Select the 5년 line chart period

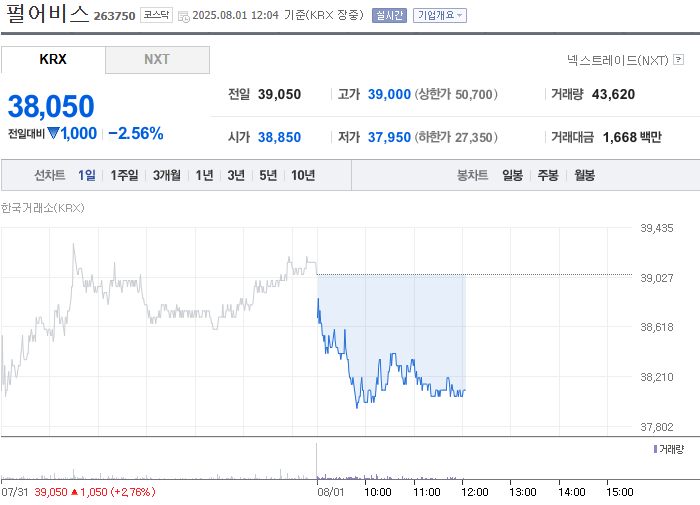tap(268, 175)
